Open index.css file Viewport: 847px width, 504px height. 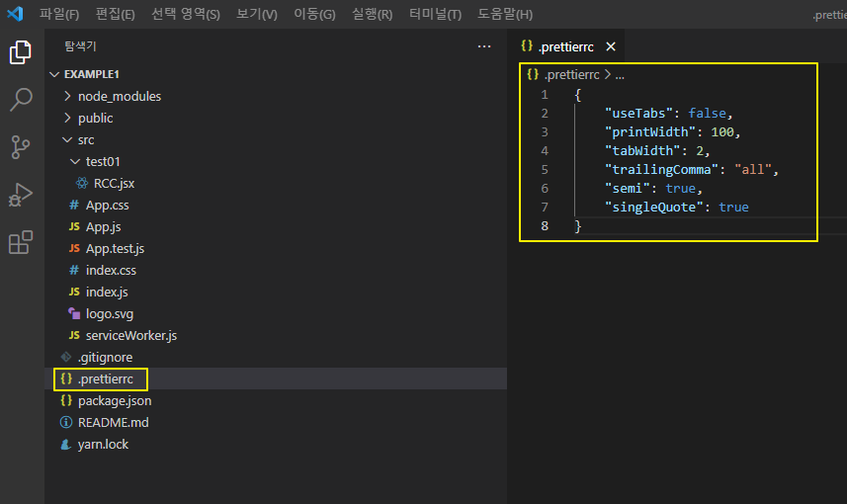(x=276, y=270)
